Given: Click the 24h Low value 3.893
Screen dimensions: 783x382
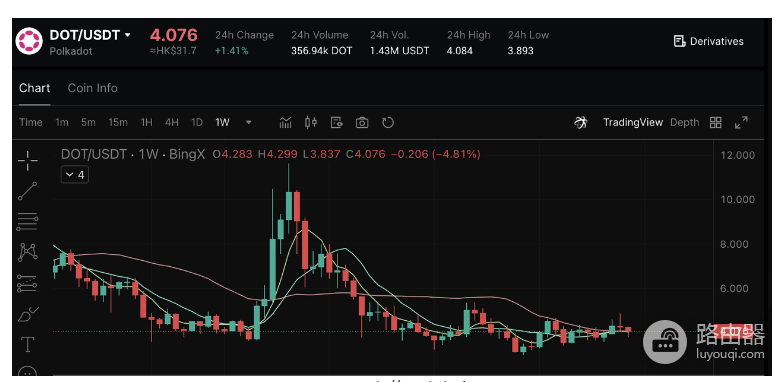Looking at the screenshot, I should click(x=520, y=50).
